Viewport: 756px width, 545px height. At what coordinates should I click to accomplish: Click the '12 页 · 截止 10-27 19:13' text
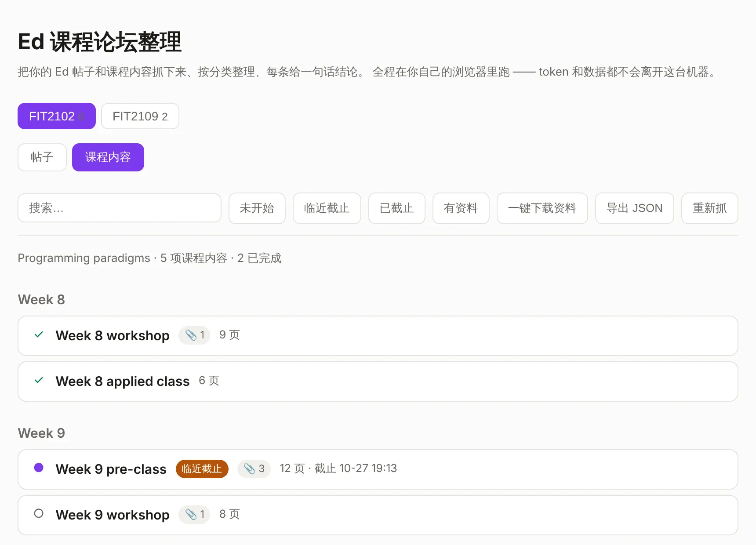[x=338, y=469]
